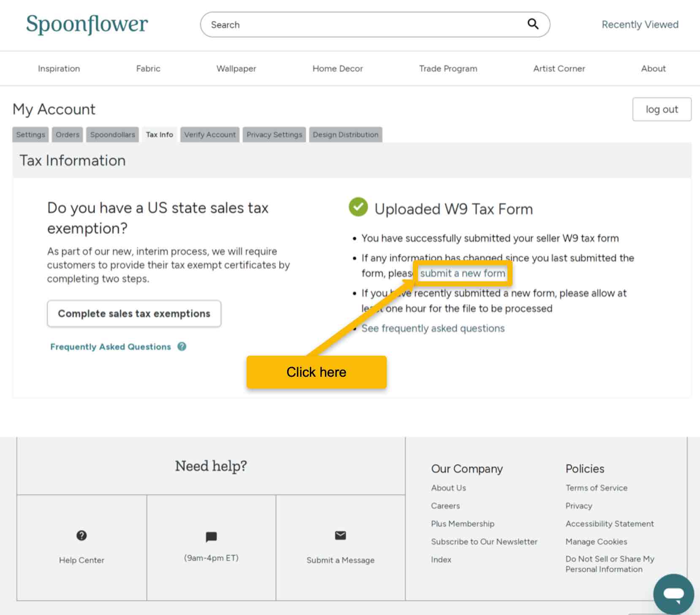Switch to the Privacy Settings tab
This screenshot has width=700, height=615.
click(274, 134)
